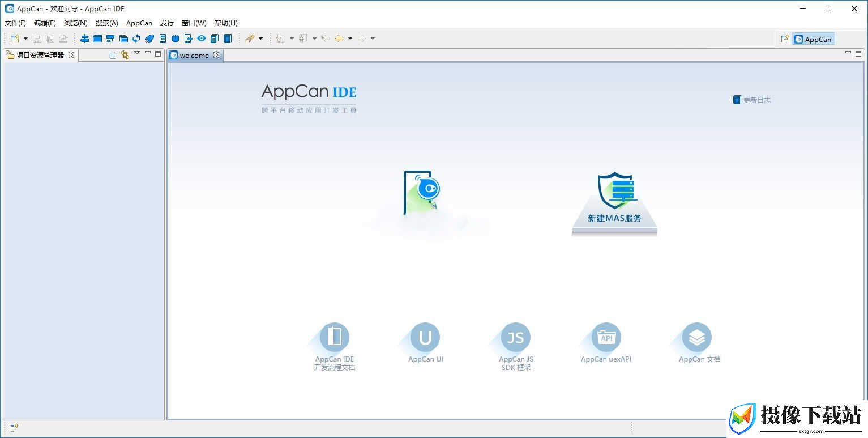Open the AppCan uexAPI icon
This screenshot has width=868, height=438.
606,338
